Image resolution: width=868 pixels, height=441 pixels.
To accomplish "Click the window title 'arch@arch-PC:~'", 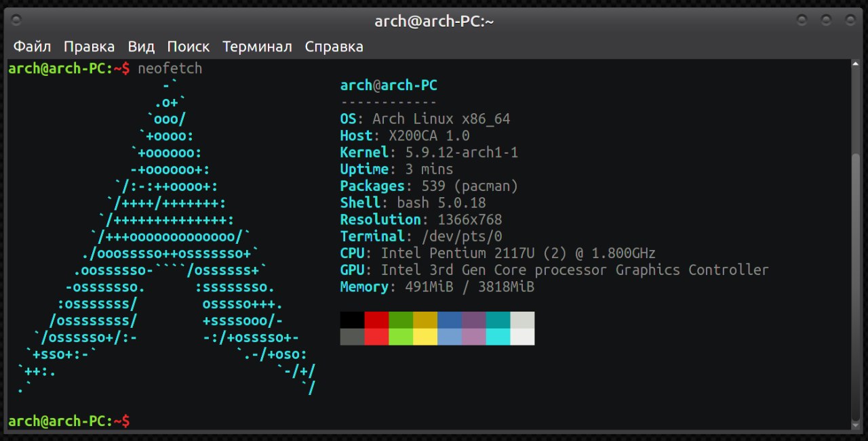I will point(434,21).
